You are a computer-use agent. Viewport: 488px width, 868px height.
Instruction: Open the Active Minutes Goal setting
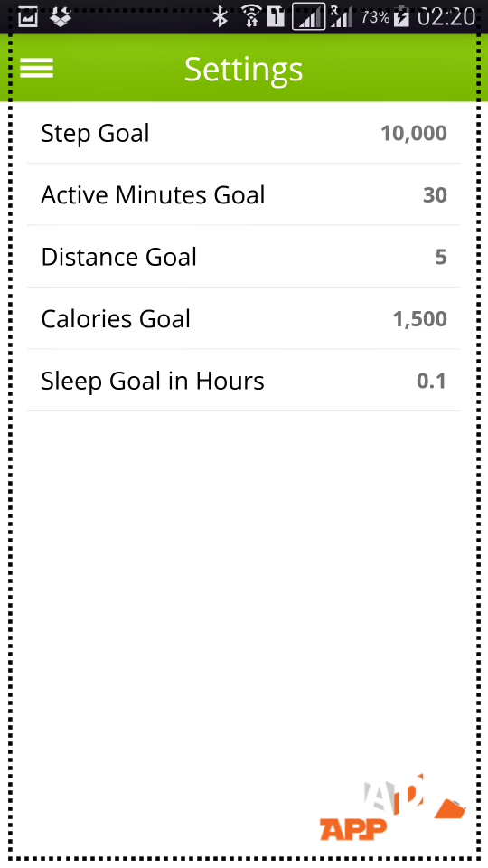pos(243,195)
